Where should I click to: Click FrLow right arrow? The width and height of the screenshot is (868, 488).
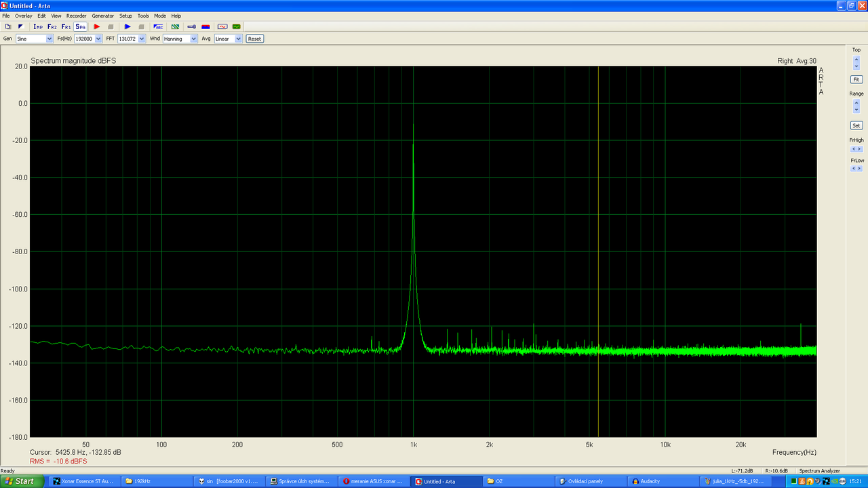pos(860,169)
